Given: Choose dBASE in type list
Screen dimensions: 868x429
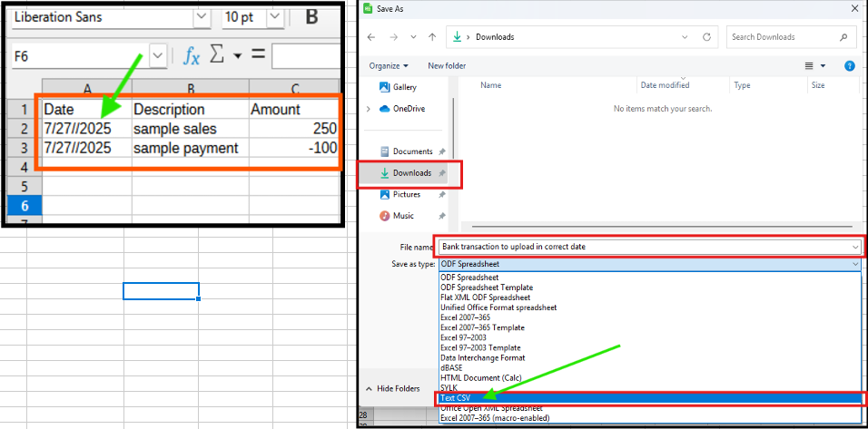Looking at the screenshot, I should pos(650,367).
